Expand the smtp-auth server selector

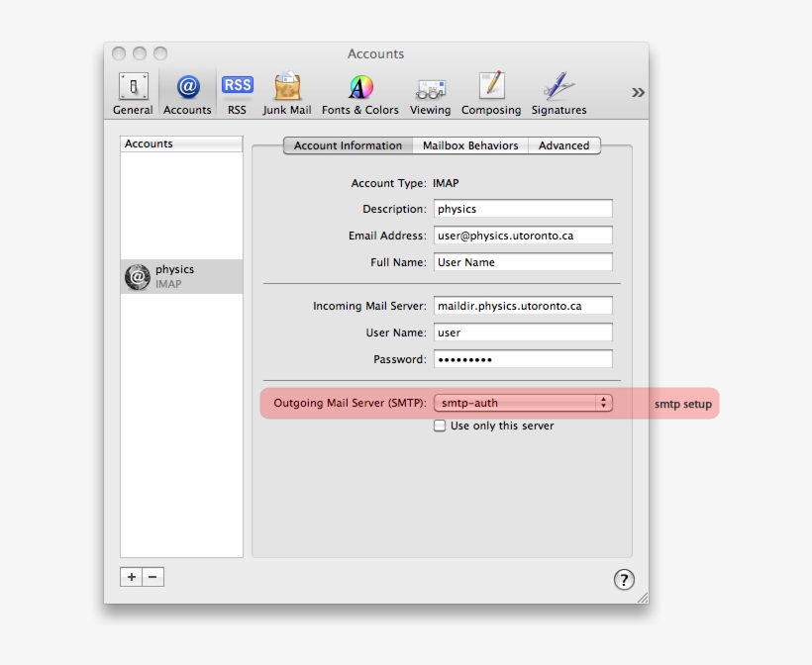pyautogui.click(x=603, y=403)
